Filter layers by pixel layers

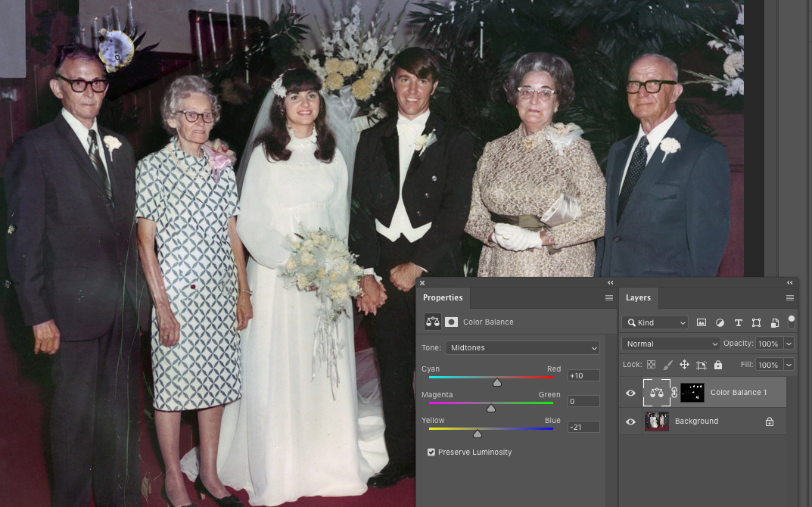pyautogui.click(x=702, y=322)
